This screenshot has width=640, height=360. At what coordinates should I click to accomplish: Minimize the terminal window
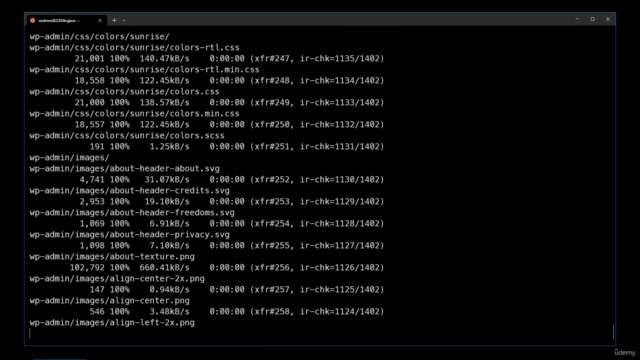click(577, 19)
